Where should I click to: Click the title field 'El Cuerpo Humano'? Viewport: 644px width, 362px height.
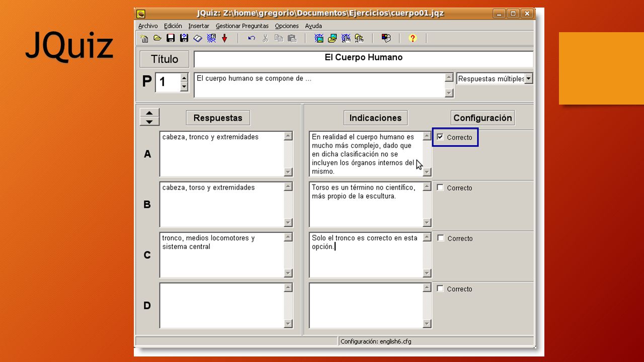[363, 59]
